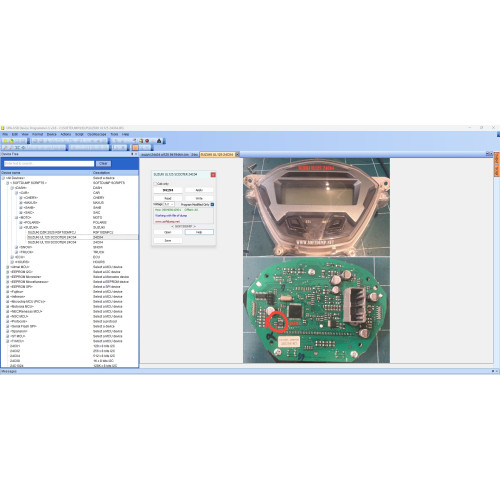Screen dimensions: 500x500
Task: Toggle Program Modified Only checkbox
Action: tap(212, 204)
